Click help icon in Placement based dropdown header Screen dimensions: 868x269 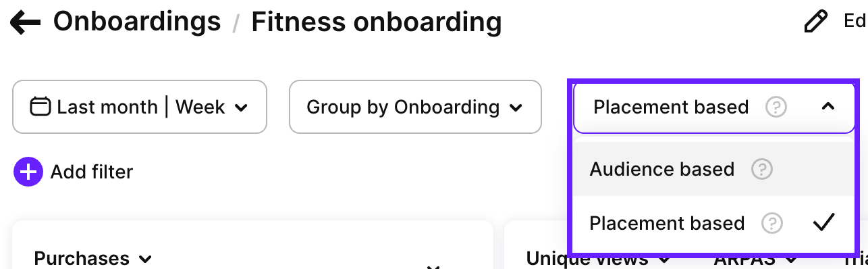[x=777, y=107]
